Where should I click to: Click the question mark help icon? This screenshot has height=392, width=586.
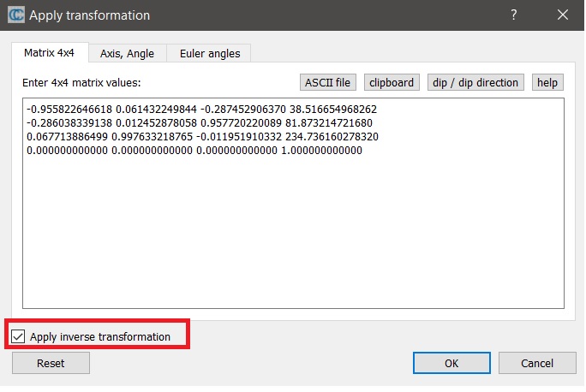(x=514, y=15)
